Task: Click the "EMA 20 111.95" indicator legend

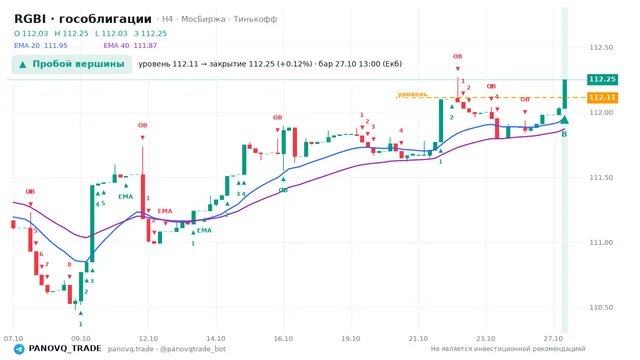Action: pos(41,45)
